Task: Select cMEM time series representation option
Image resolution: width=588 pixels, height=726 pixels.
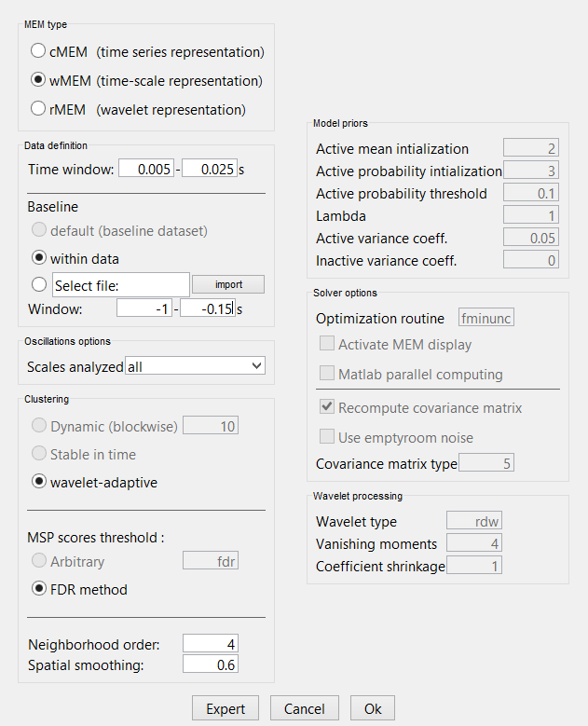Action: (39, 51)
